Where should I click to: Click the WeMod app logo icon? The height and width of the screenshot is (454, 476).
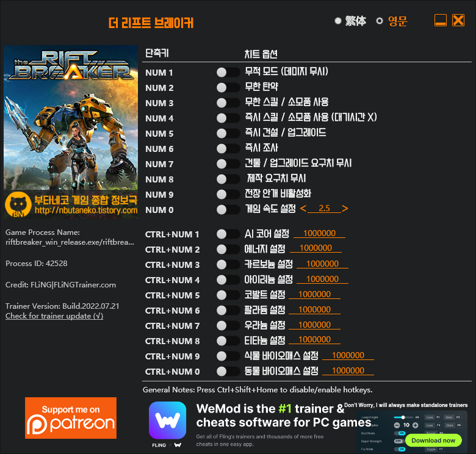point(167,420)
